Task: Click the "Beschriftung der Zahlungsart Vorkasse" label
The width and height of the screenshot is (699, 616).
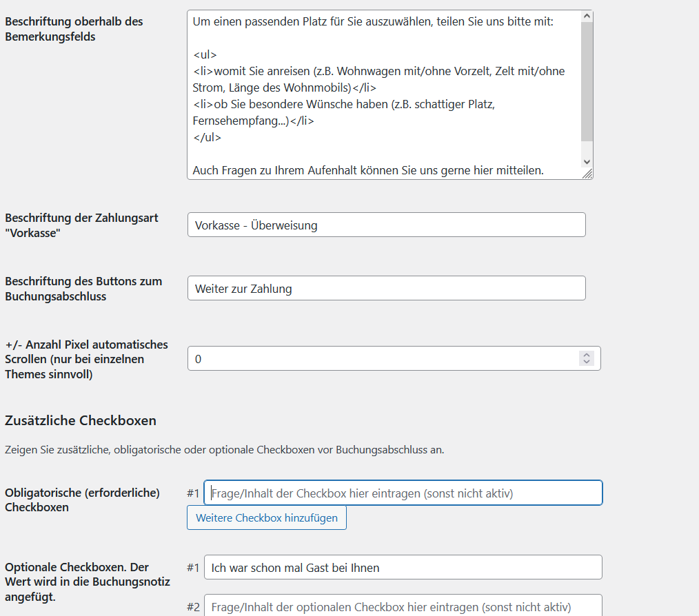Action: 81,225
